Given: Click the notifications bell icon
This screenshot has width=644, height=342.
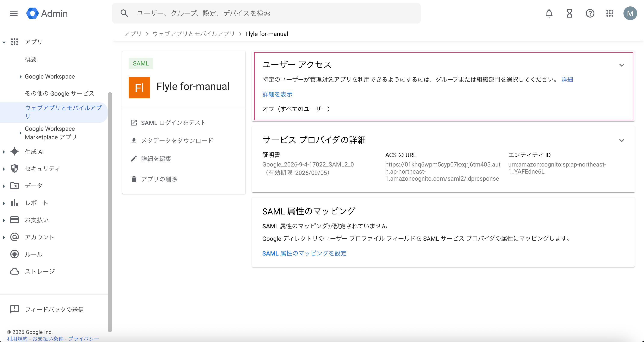Looking at the screenshot, I should pos(549,13).
